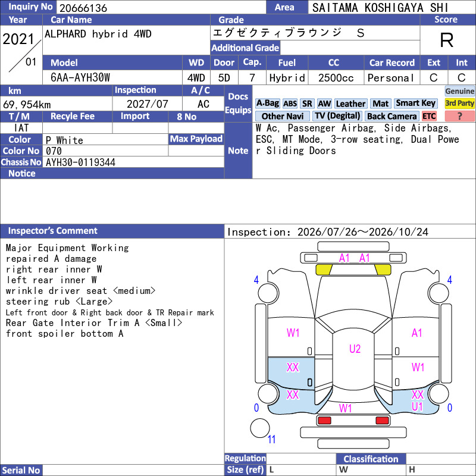Click the Inspector's Comment header
Viewport: 476px width, 476px height.
coord(112,231)
